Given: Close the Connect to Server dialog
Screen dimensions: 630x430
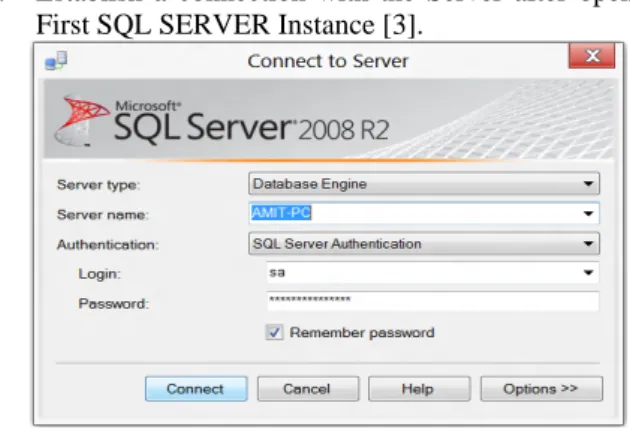Looking at the screenshot, I should pyautogui.click(x=592, y=56).
